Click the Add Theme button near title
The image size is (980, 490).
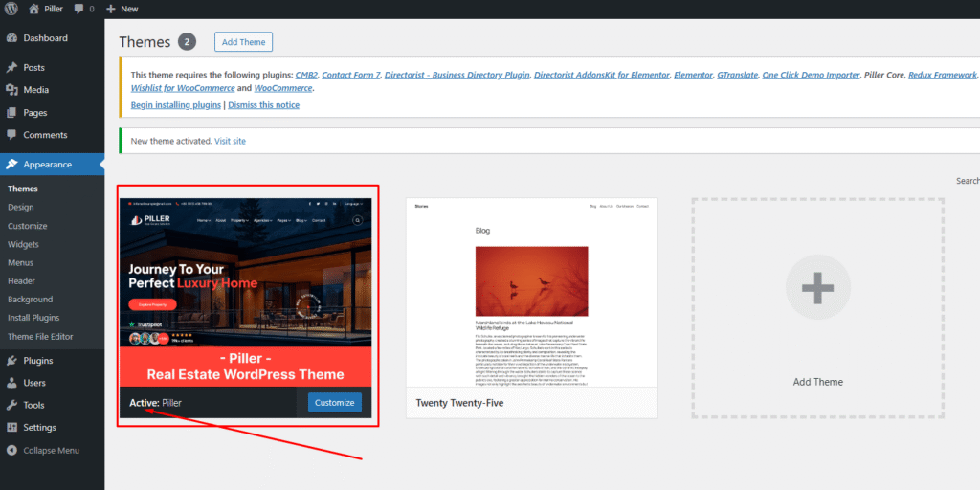(x=243, y=42)
